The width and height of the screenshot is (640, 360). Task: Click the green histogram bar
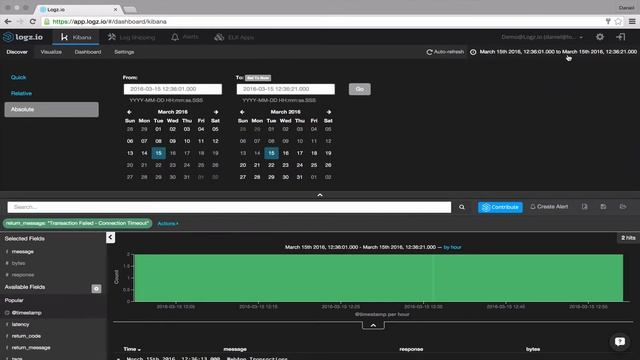(x=379, y=278)
